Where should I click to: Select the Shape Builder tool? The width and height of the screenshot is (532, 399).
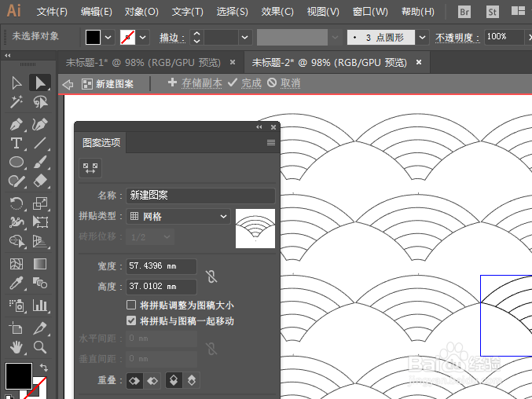17,241
